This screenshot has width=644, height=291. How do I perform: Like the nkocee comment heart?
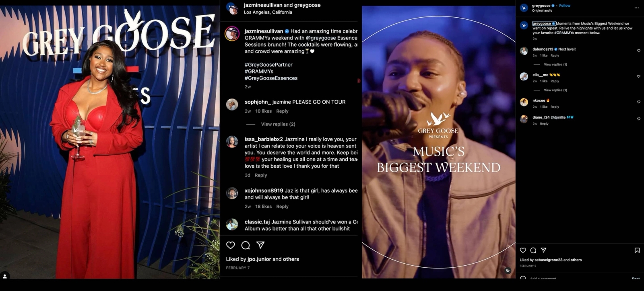[x=638, y=102]
